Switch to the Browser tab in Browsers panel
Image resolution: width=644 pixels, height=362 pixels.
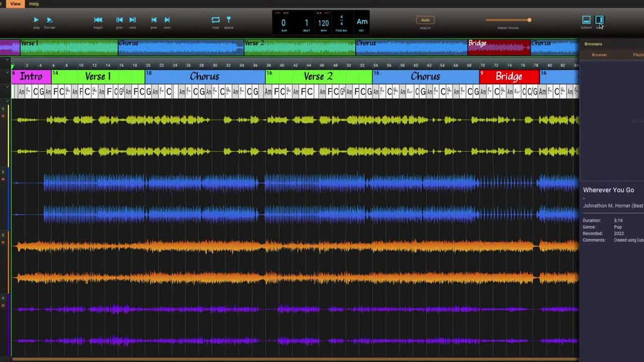point(599,55)
